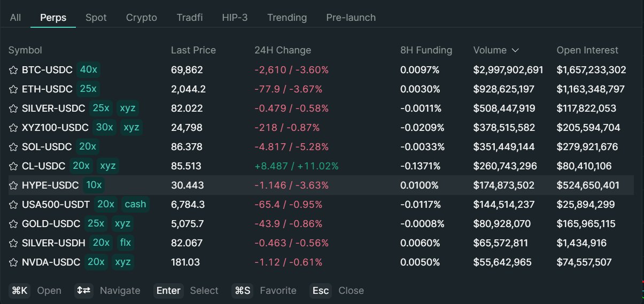Star the USA500-USDT market

[13, 205]
